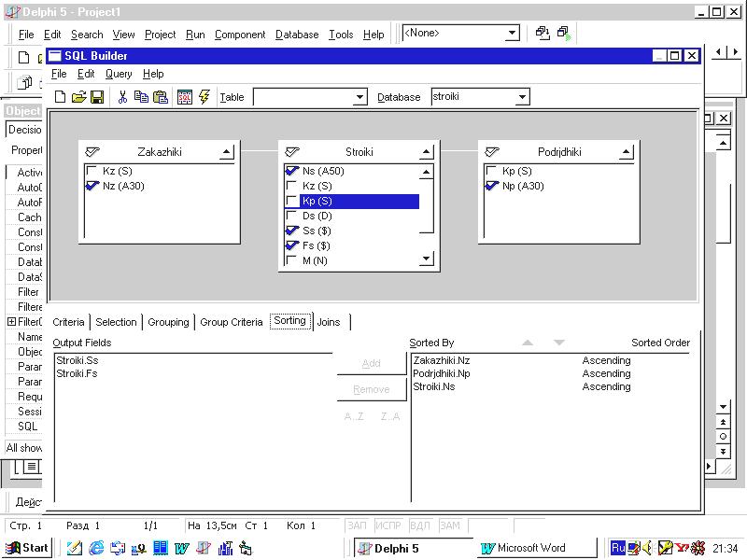Move sorted field up with up arrow

pos(528,343)
